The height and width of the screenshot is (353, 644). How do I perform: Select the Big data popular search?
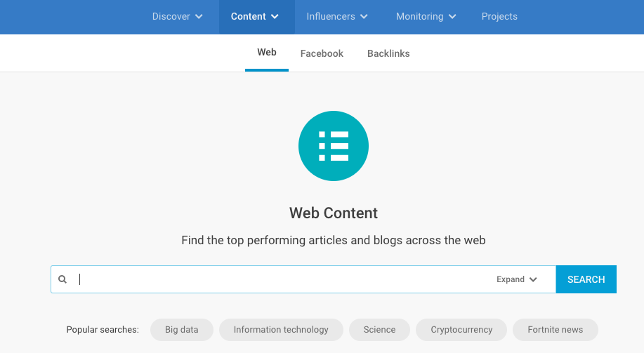point(182,329)
